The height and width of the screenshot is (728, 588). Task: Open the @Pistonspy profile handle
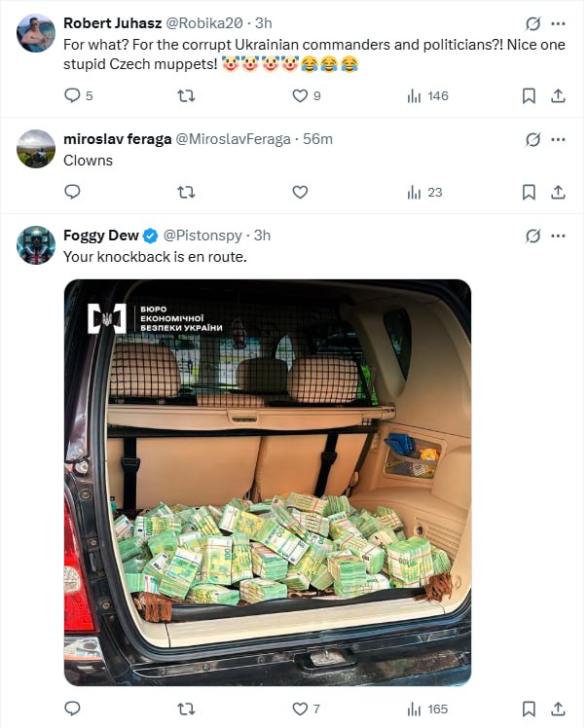203,236
